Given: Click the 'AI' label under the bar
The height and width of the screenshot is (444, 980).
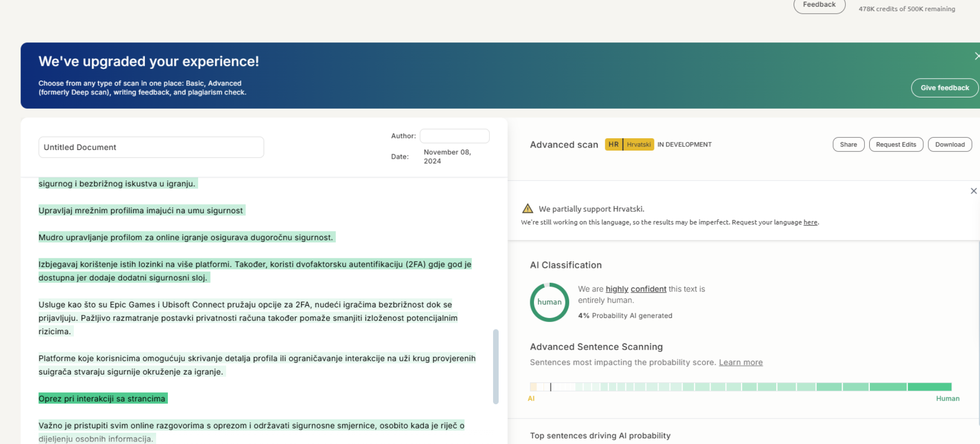Looking at the screenshot, I should [531, 399].
